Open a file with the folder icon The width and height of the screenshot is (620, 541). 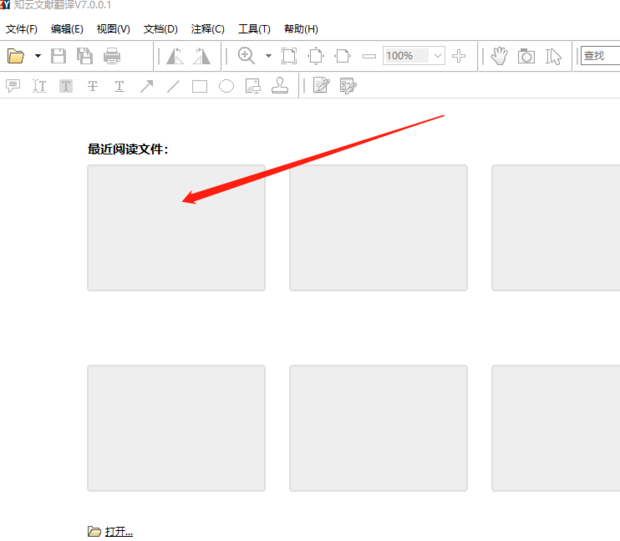pyautogui.click(x=16, y=56)
